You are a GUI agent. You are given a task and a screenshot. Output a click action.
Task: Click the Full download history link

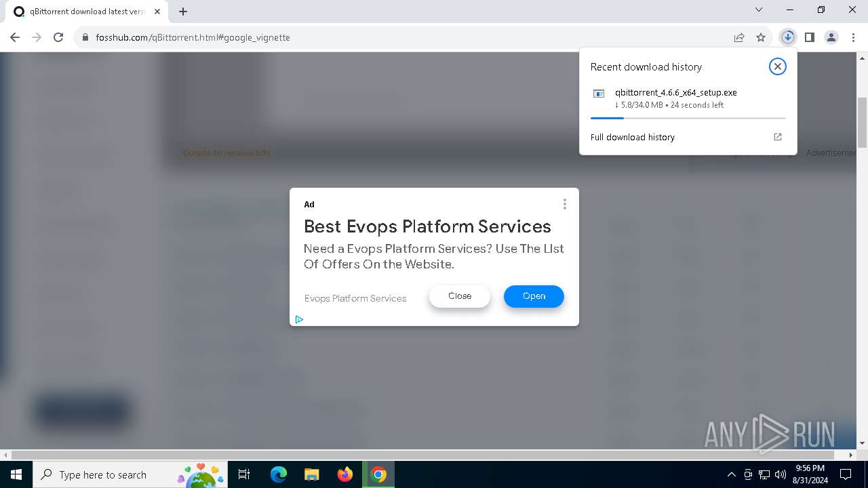[x=633, y=137]
